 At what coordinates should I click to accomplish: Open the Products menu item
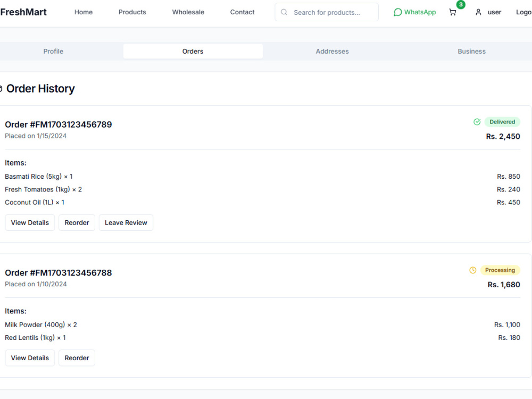(132, 12)
